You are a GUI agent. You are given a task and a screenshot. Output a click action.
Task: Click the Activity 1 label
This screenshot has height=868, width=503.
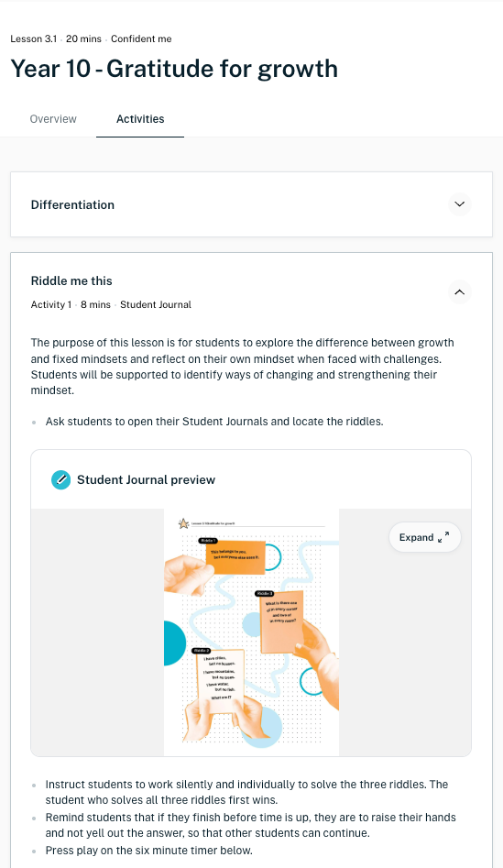pyautogui.click(x=51, y=304)
